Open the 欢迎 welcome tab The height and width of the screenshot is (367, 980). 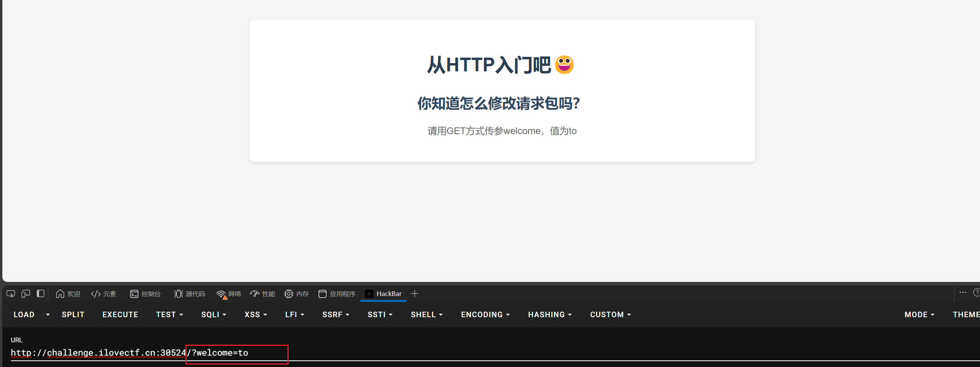pyautogui.click(x=68, y=294)
